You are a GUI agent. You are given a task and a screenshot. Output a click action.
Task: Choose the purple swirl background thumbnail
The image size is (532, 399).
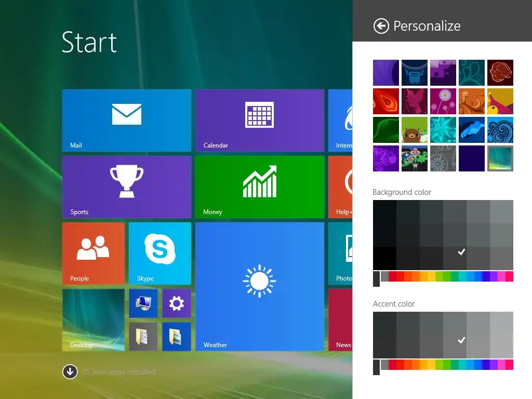point(386,73)
